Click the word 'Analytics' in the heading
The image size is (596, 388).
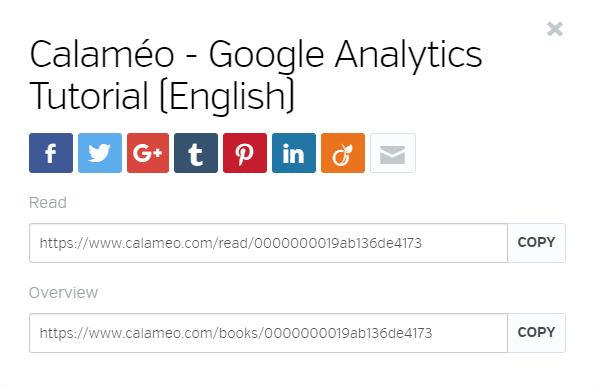point(409,57)
